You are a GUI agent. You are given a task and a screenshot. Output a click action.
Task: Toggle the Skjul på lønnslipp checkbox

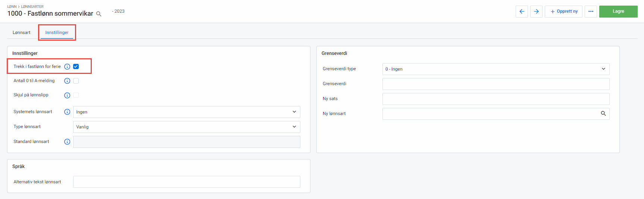76,95
